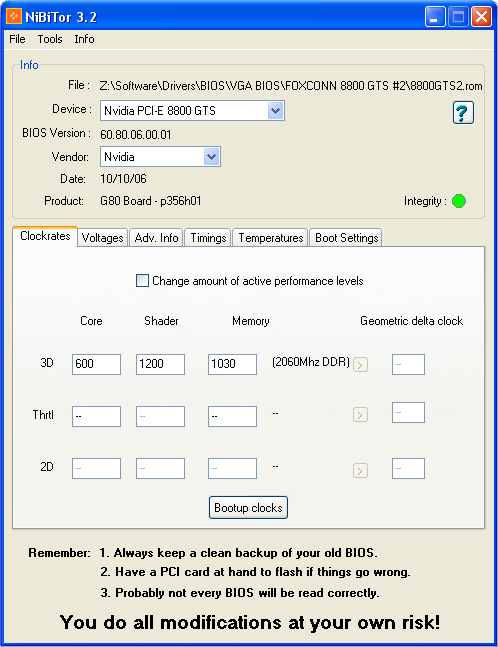The width and height of the screenshot is (498, 647).
Task: Switch to the Voltages tab
Action: click(x=102, y=238)
